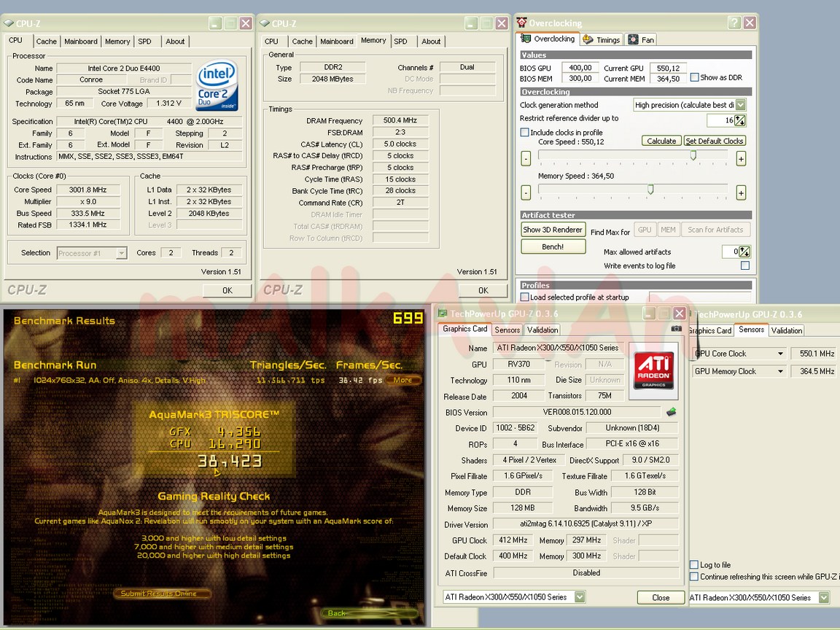Viewport: 840px width, 630px height.
Task: Open About tab in Memory CPU-Z window
Action: (x=431, y=42)
